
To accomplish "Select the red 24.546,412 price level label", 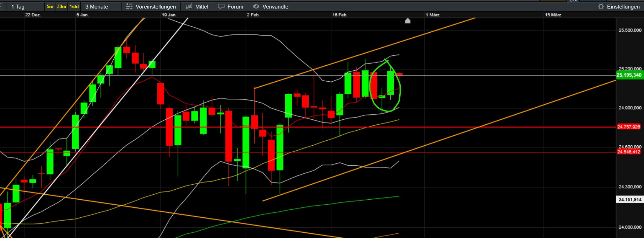I will (629, 152).
